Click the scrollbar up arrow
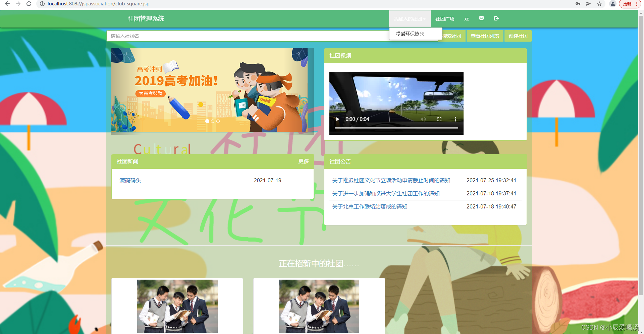644x334 pixels. (x=641, y=13)
